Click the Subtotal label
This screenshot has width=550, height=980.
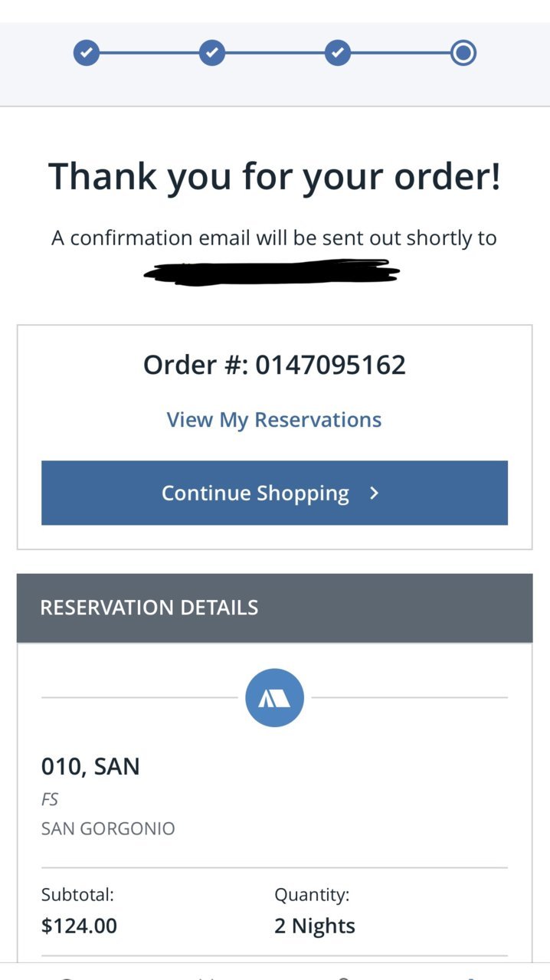[77, 894]
